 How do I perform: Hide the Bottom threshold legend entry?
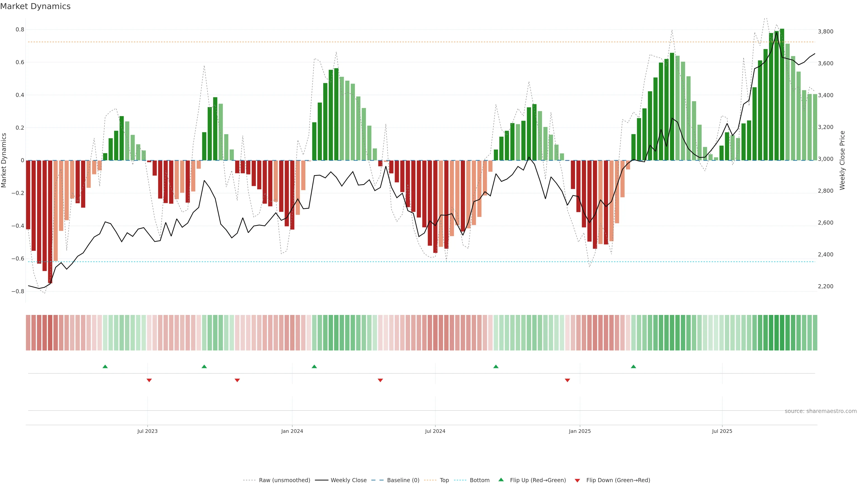(x=479, y=480)
